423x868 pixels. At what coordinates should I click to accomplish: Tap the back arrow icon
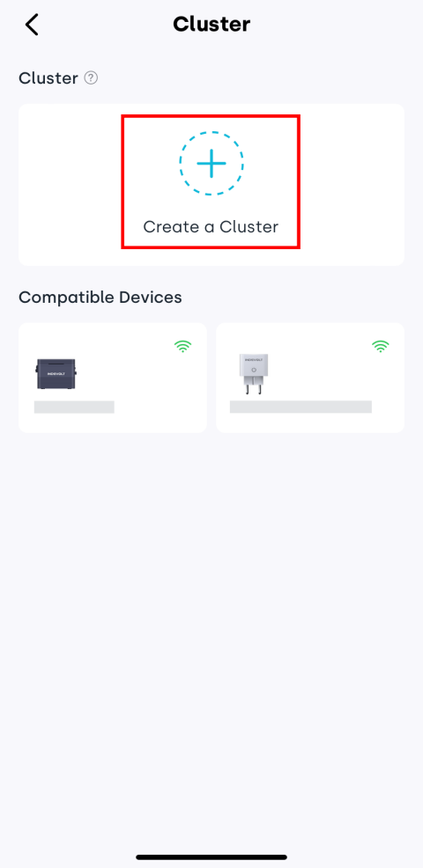[32, 25]
